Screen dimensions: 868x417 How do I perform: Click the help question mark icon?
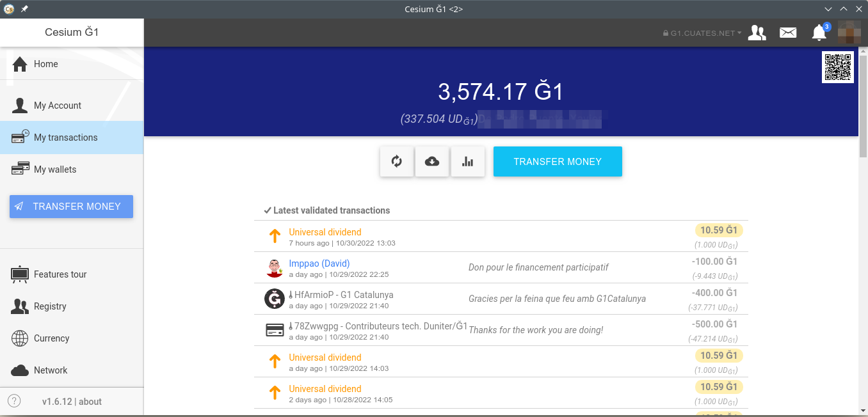tap(14, 401)
